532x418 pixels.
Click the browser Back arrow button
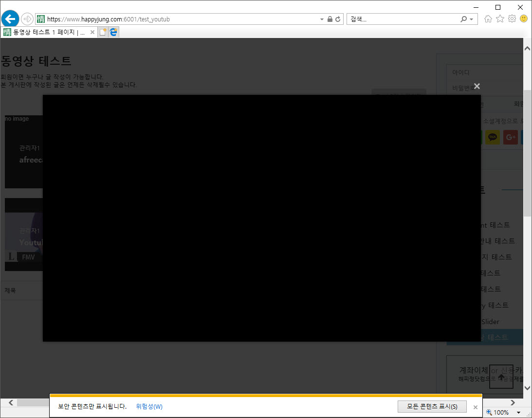click(x=10, y=19)
